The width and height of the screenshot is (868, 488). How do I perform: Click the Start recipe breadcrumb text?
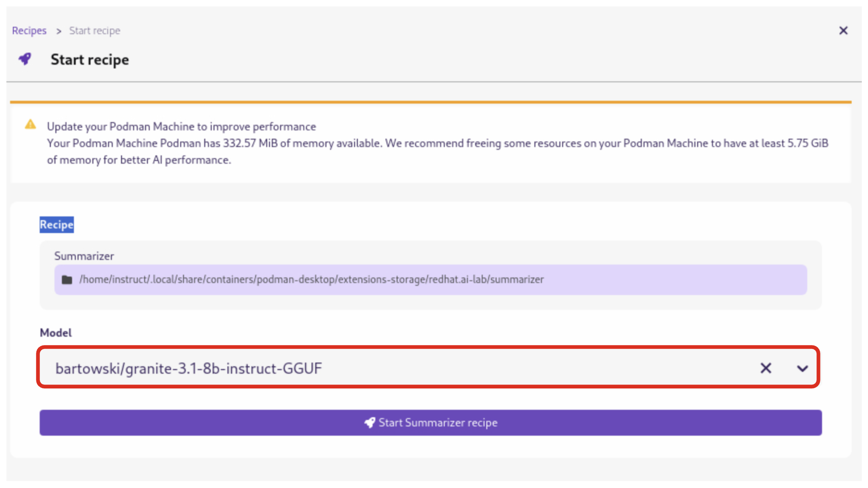pyautogui.click(x=95, y=31)
